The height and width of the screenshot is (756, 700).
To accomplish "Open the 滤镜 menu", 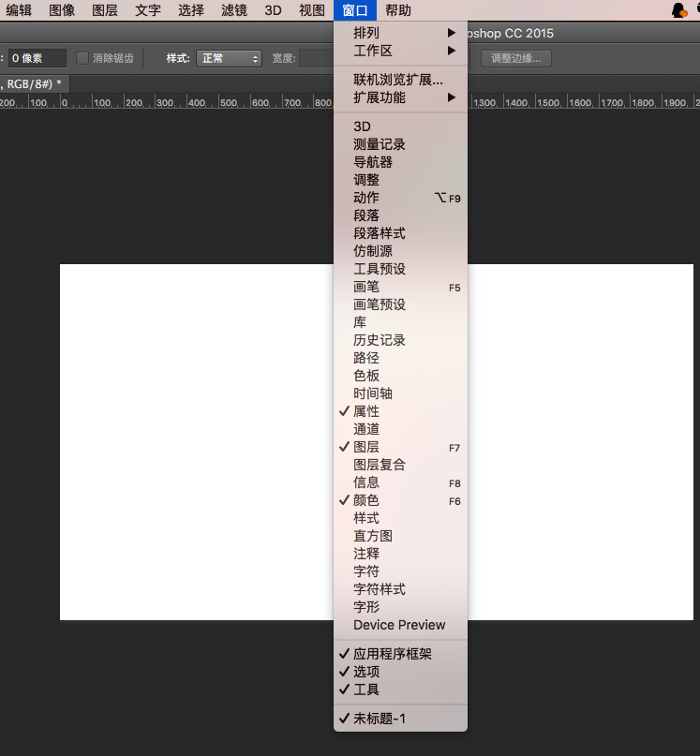I will pos(234,10).
